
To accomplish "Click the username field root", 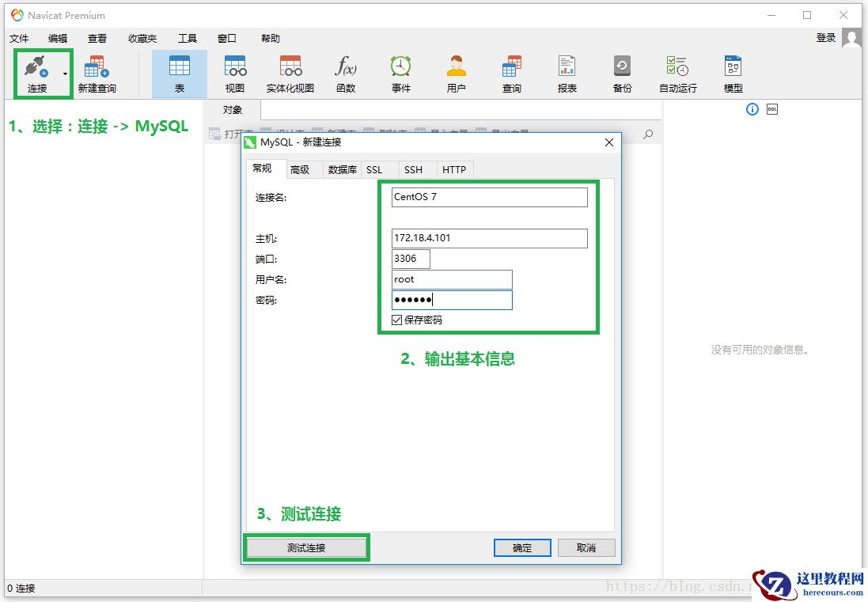I will pos(452,279).
